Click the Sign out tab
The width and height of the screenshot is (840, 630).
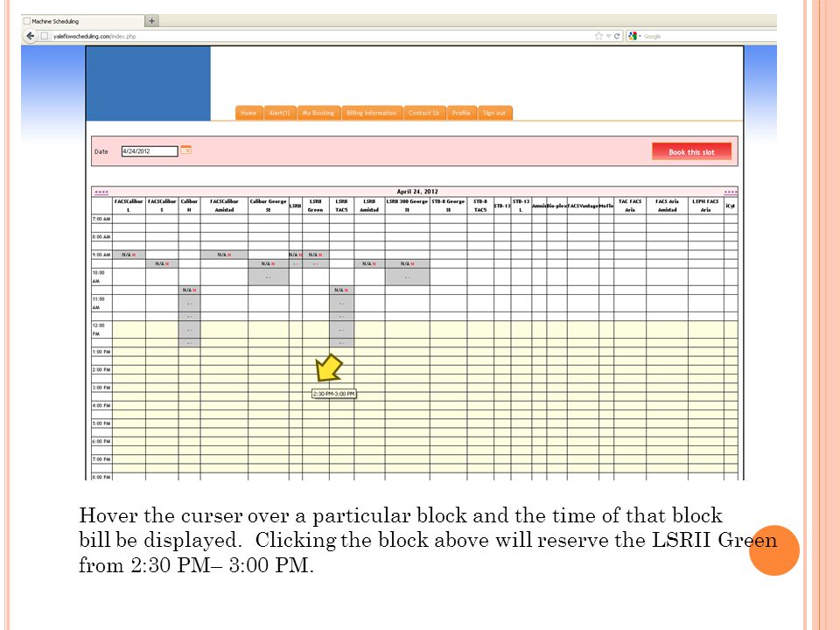point(494,113)
